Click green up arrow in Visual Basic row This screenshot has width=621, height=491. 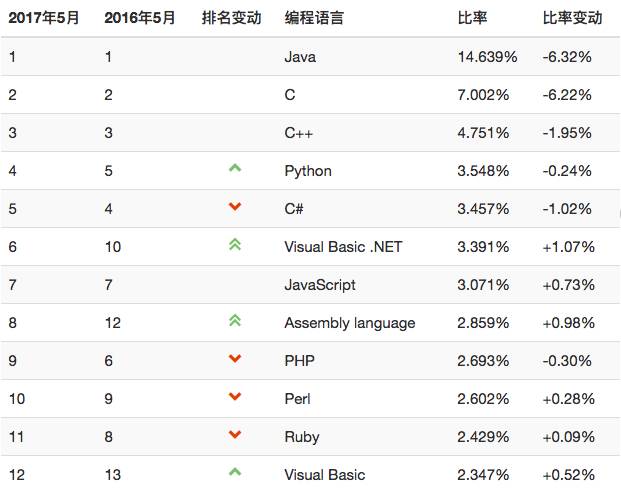click(x=235, y=472)
